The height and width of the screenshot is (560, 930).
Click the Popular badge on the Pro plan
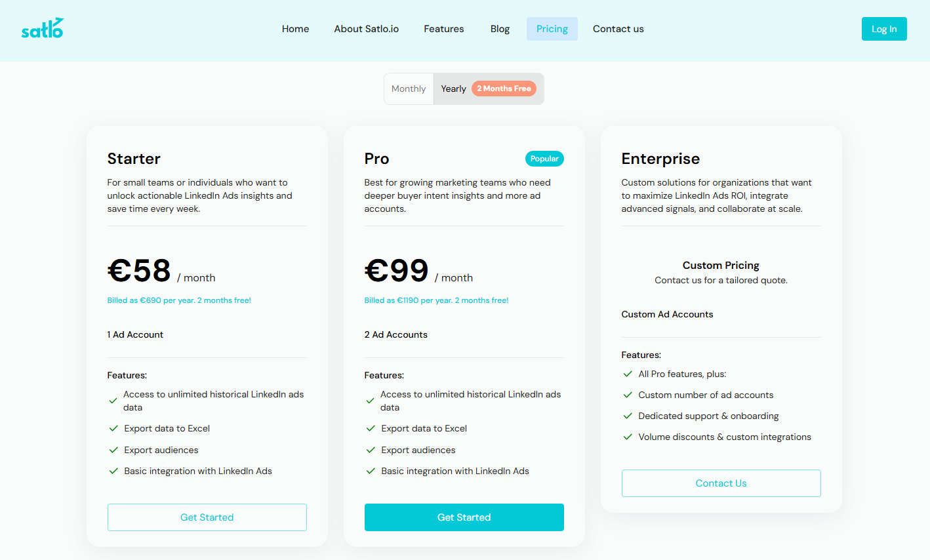pos(544,158)
